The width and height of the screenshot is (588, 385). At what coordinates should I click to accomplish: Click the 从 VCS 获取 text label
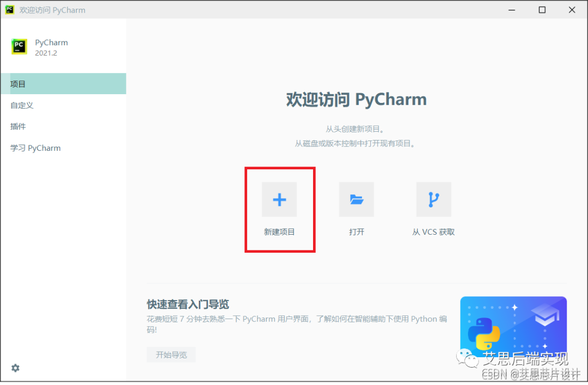click(x=433, y=232)
